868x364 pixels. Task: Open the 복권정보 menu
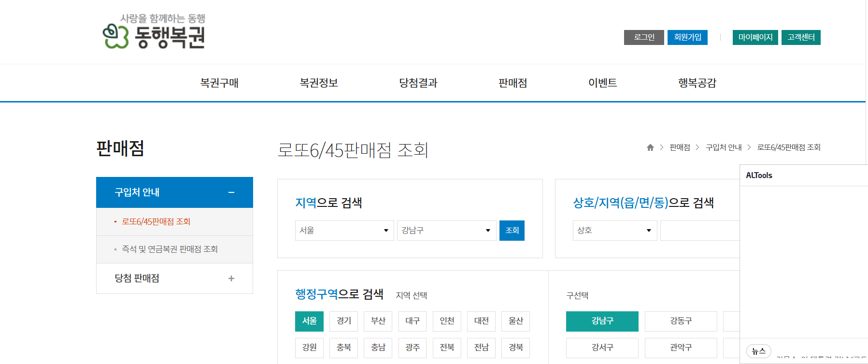[x=319, y=83]
